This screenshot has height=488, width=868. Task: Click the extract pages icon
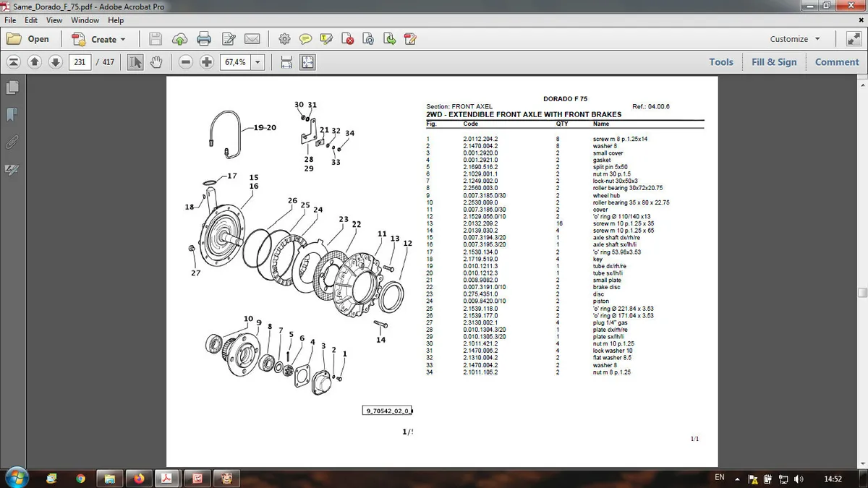pyautogui.click(x=389, y=39)
